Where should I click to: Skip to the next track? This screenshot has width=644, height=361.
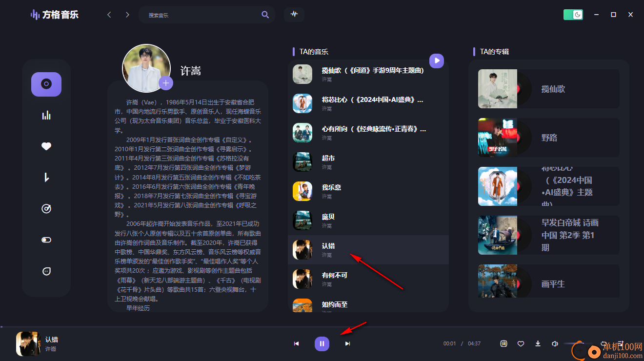pyautogui.click(x=347, y=344)
